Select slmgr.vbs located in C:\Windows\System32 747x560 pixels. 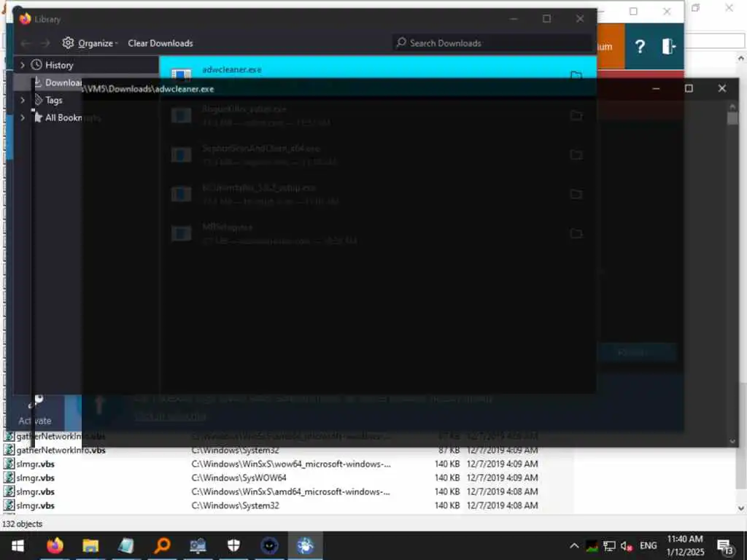click(35, 505)
